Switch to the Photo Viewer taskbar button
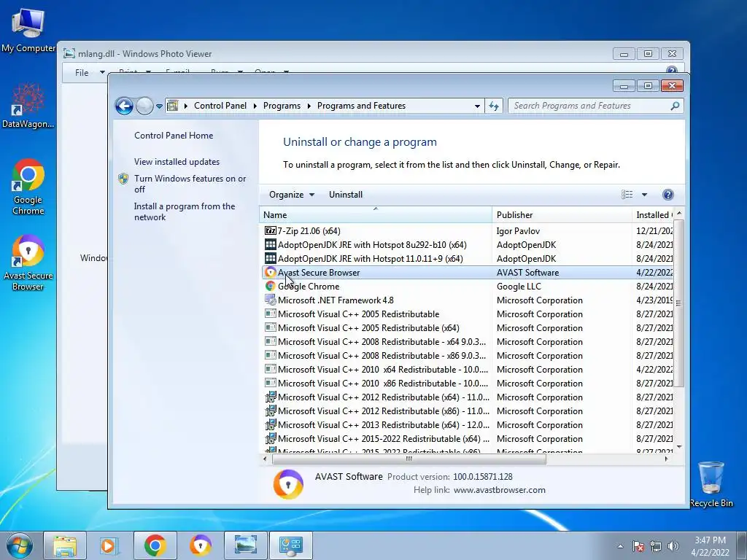 coord(245,545)
